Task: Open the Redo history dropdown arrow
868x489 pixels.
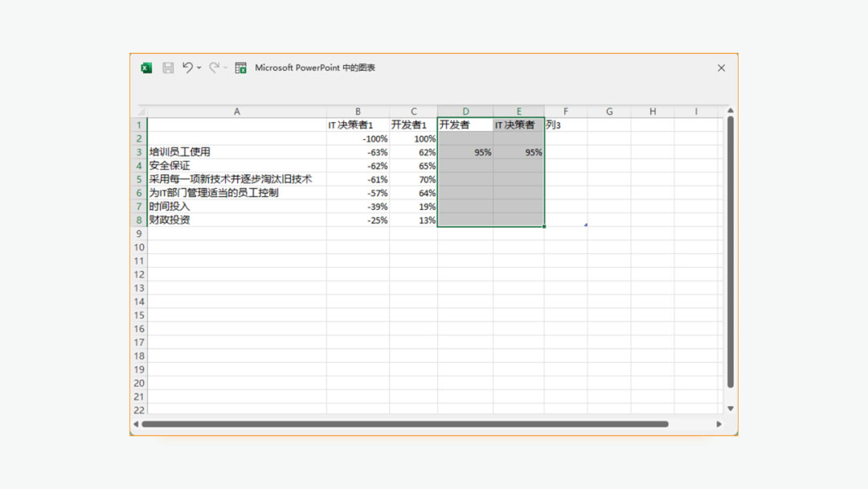Action: pyautogui.click(x=226, y=68)
